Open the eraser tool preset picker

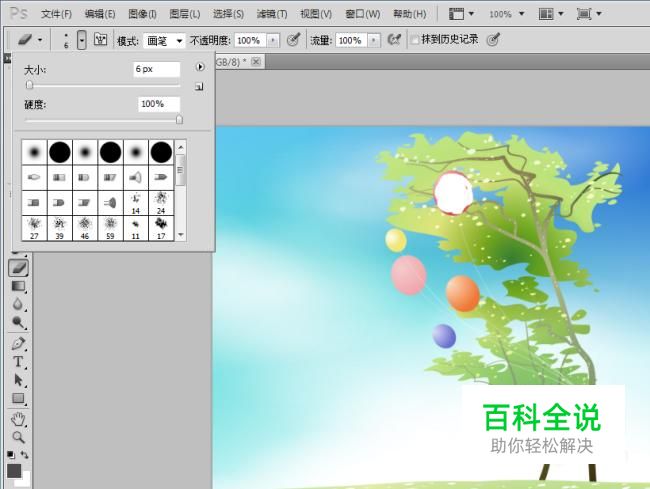[x=30, y=40]
